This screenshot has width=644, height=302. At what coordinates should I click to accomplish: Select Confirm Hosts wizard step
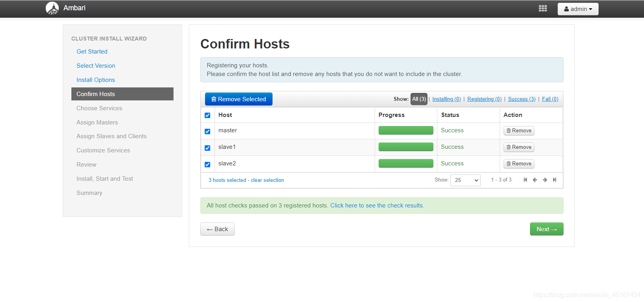pos(122,94)
